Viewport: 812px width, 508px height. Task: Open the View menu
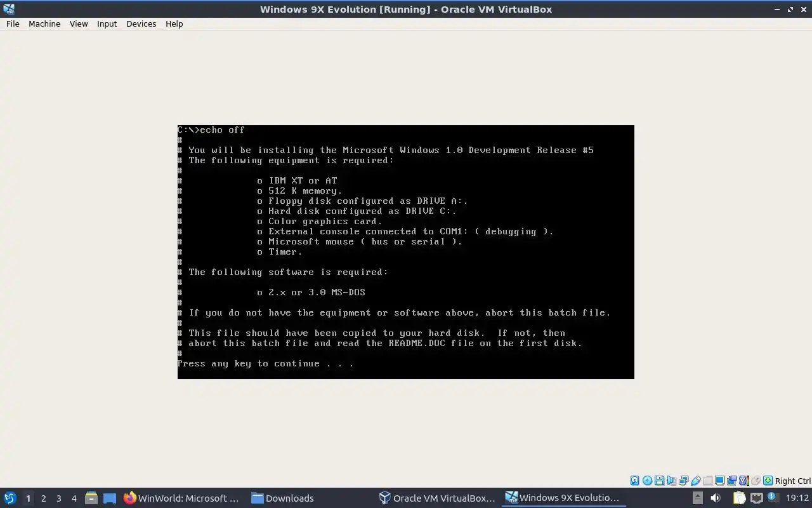pos(79,23)
